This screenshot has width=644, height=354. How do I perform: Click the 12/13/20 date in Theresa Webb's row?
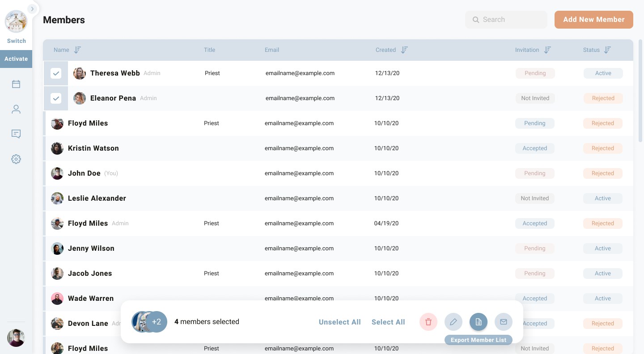coord(387,73)
